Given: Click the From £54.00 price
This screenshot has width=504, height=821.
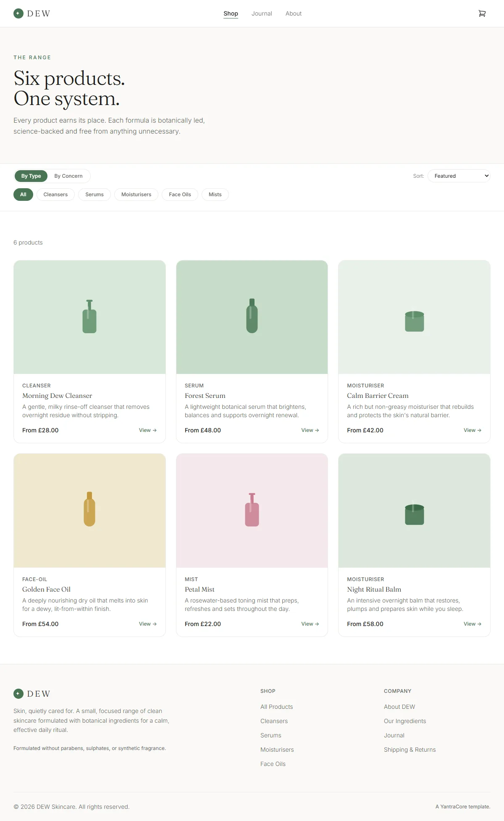Looking at the screenshot, I should click(40, 624).
